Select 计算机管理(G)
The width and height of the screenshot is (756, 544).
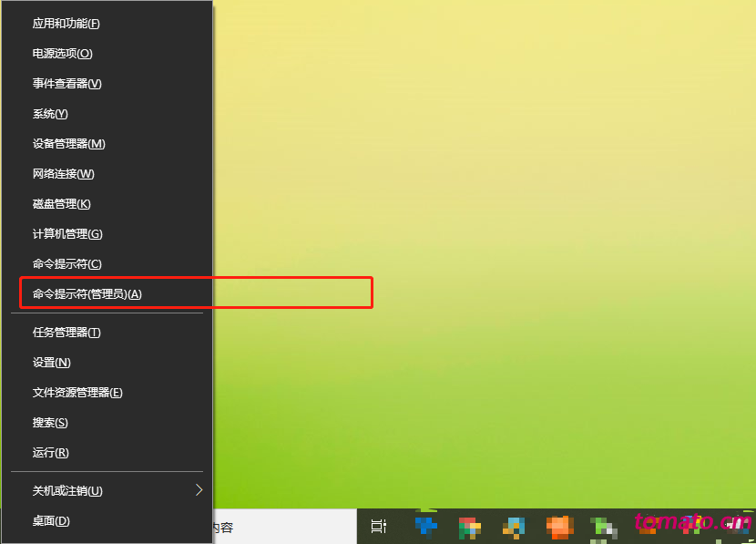[107, 234]
